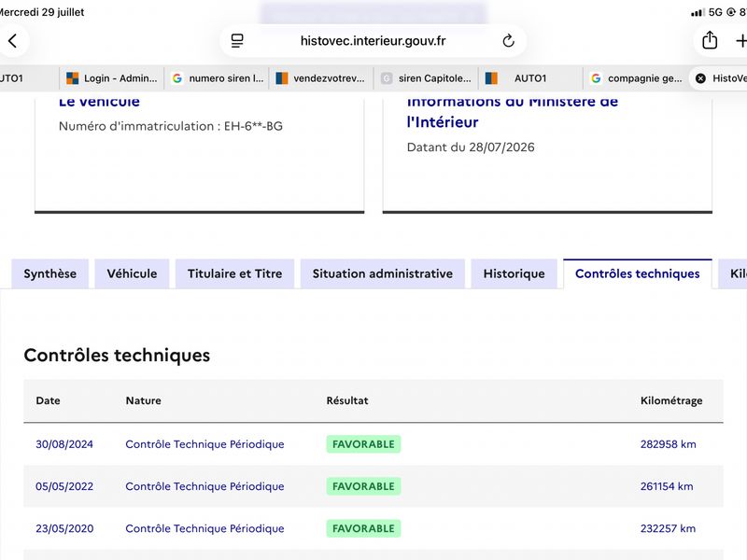Click Contrôle Technique Périodique in 05/05/2022 row
747x560 pixels.
(204, 486)
